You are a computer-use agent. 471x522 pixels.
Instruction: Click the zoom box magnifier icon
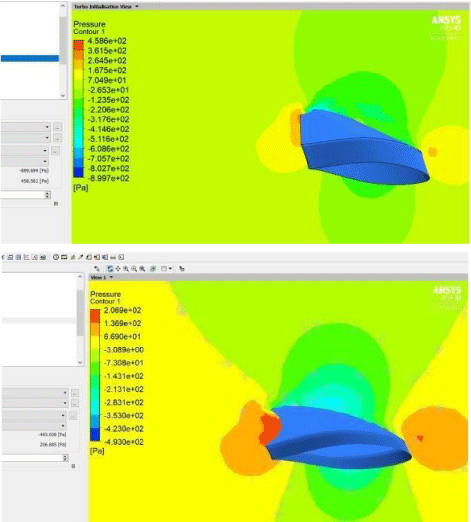pos(134,268)
